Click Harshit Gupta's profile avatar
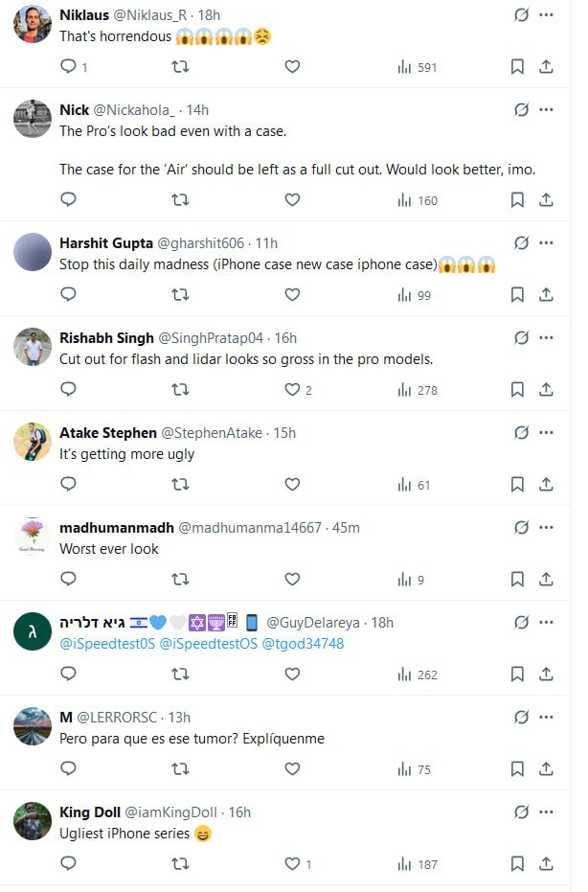The height and width of the screenshot is (892, 588). (x=33, y=253)
